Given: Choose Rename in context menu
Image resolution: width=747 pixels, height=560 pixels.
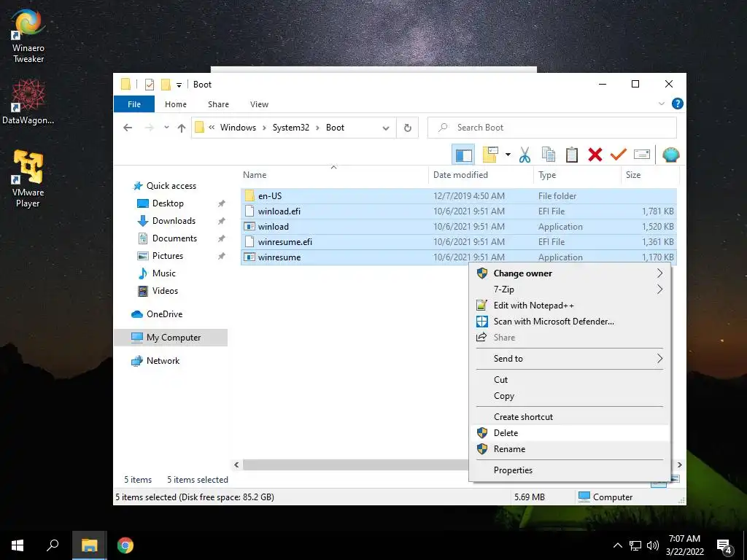Looking at the screenshot, I should tap(570, 449).
